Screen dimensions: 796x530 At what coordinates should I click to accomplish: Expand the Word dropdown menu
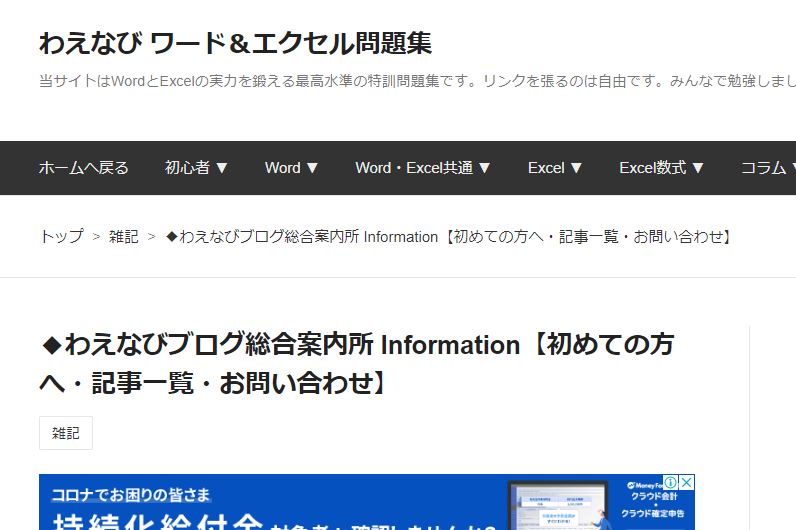coord(291,168)
